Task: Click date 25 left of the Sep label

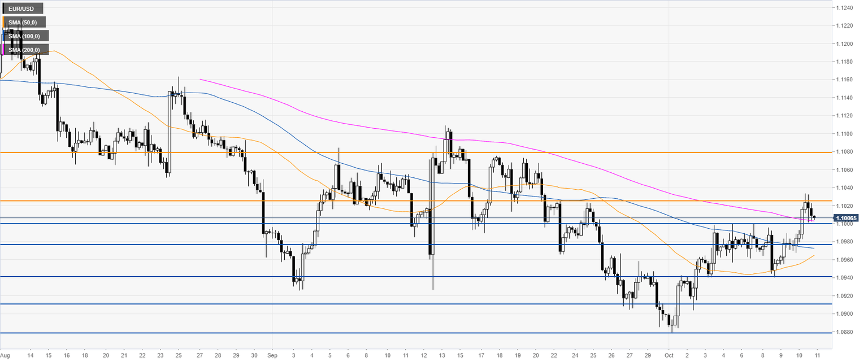Action: coord(180,356)
